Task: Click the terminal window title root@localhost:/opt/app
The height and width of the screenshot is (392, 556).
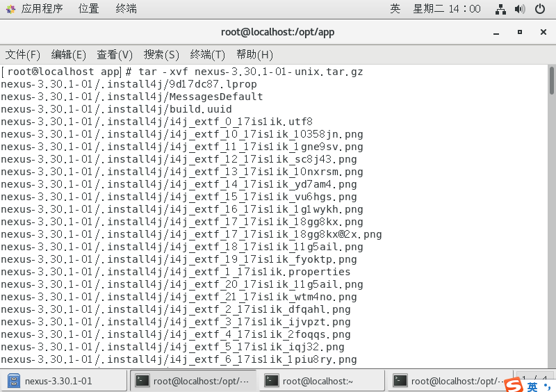Action: point(277,32)
